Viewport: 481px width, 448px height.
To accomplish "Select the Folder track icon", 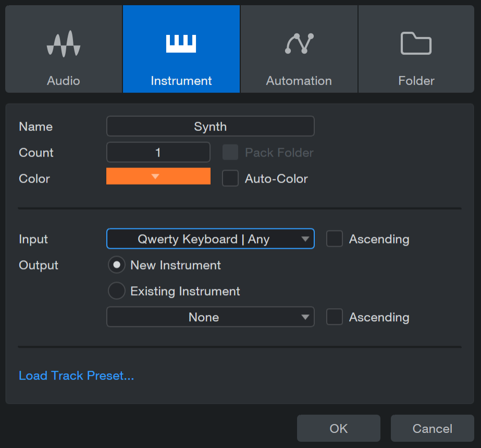I will 416,43.
